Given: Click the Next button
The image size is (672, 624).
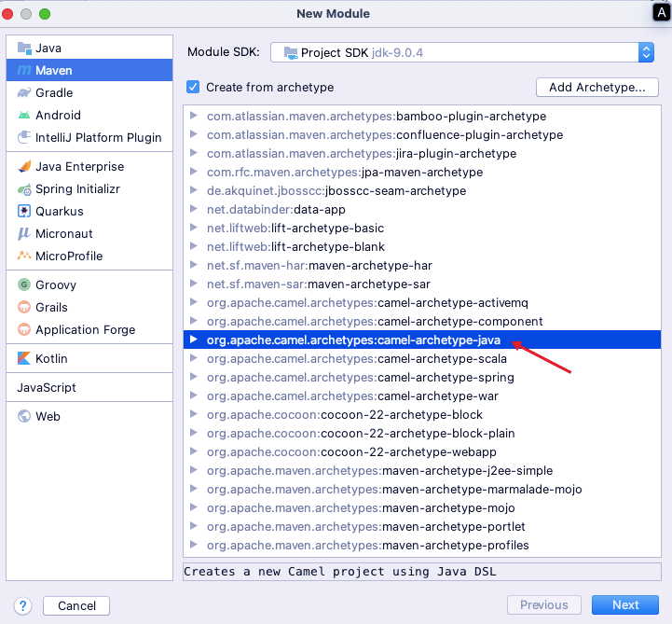Looking at the screenshot, I should point(625,604).
